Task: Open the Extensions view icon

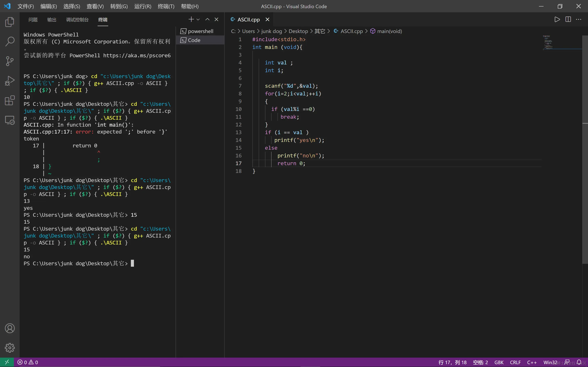Action: coord(10,100)
